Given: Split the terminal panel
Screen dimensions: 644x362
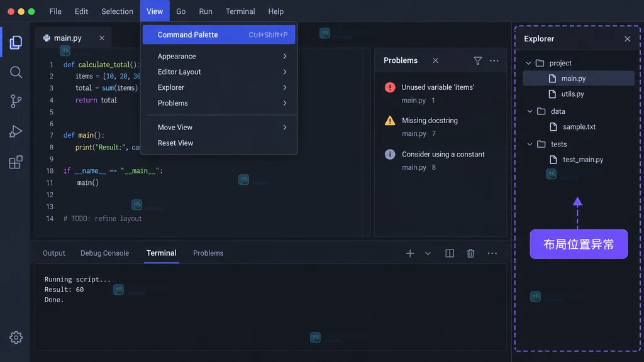Looking at the screenshot, I should (450, 254).
